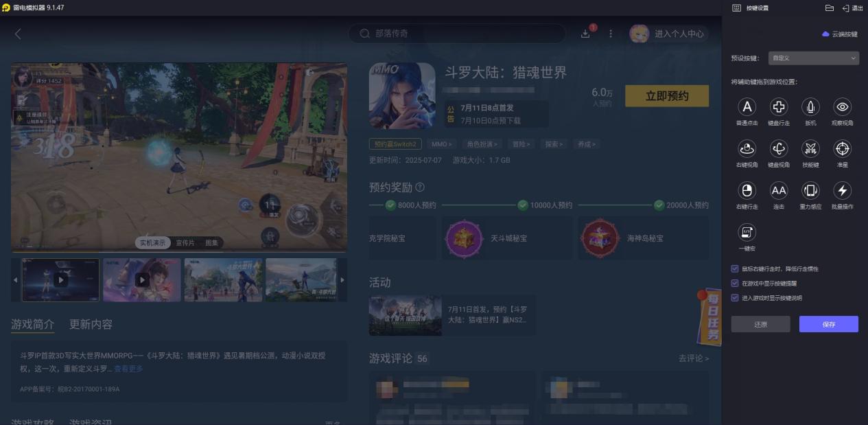Switch to the 图集 tab
The image size is (868, 425).
click(211, 243)
